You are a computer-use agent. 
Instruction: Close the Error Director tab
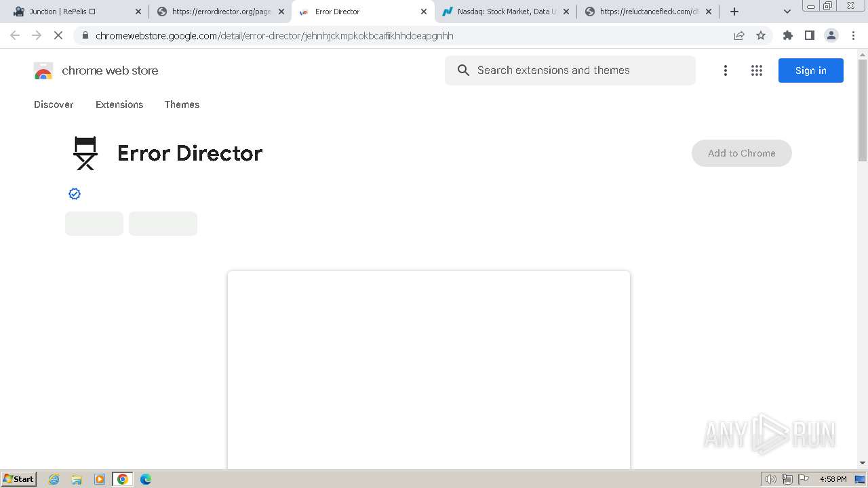(x=424, y=12)
